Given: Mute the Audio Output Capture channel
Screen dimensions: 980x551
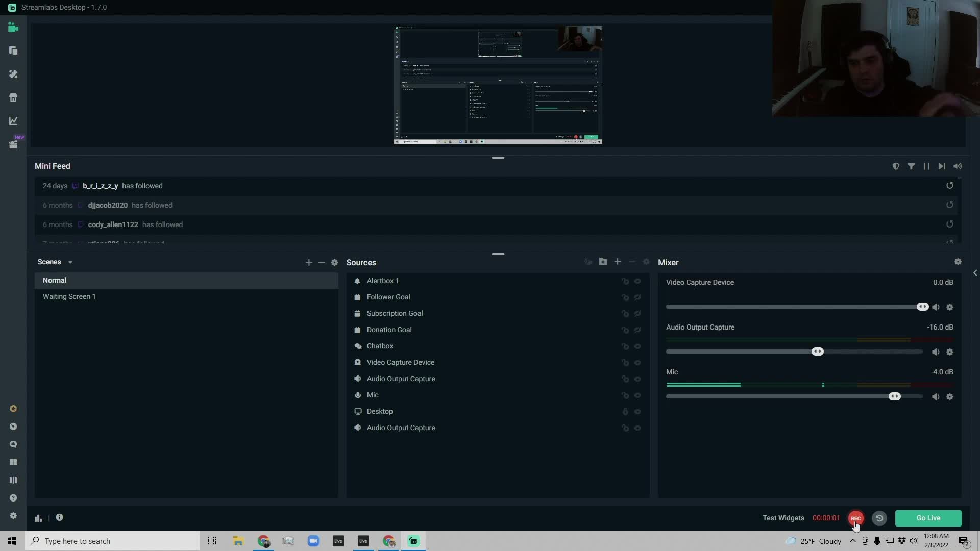Looking at the screenshot, I should click(936, 352).
